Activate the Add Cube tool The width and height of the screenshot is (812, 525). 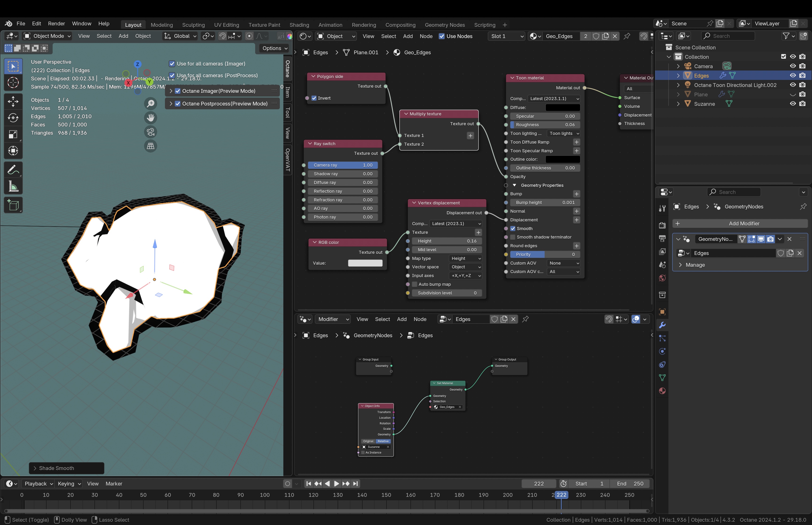coord(13,205)
